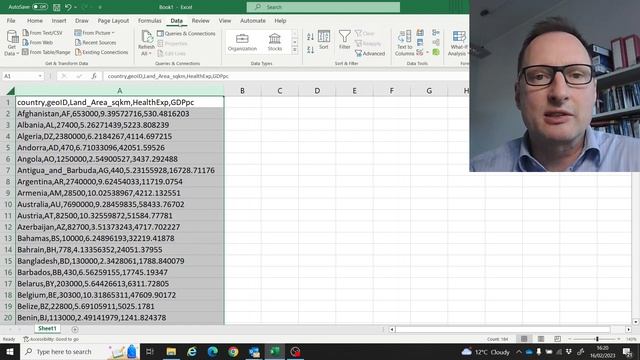Open File Explorer from taskbar
Image resolution: width=640 pixels, height=360 pixels.
click(x=171, y=351)
